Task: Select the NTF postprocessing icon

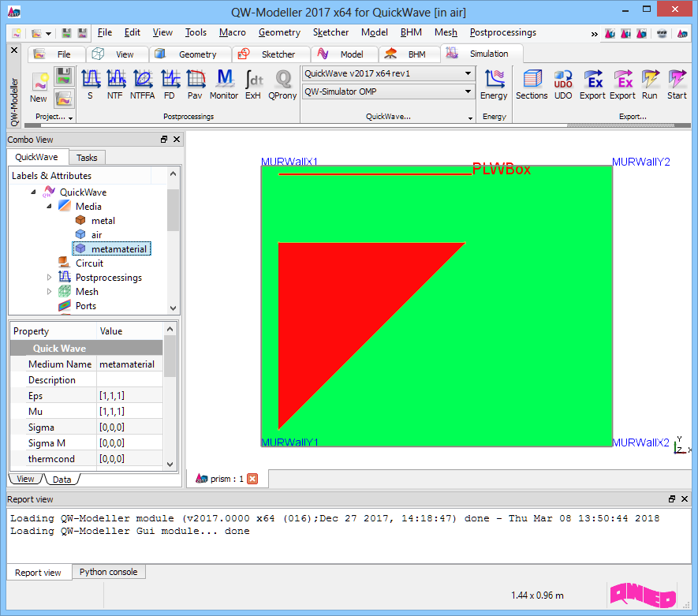Action: point(116,84)
